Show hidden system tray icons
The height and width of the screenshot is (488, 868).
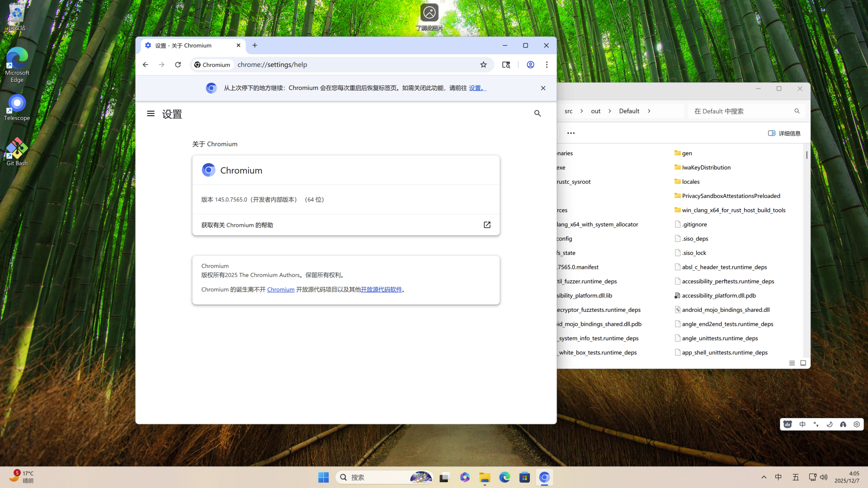click(764, 477)
